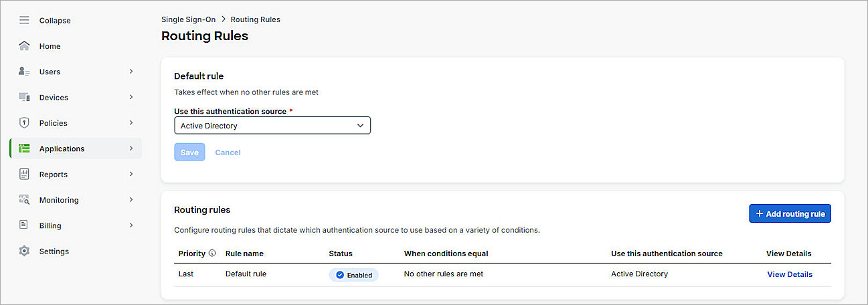This screenshot has width=868, height=305.
Task: Click the Single Sign-On breadcrumb
Action: tap(188, 19)
